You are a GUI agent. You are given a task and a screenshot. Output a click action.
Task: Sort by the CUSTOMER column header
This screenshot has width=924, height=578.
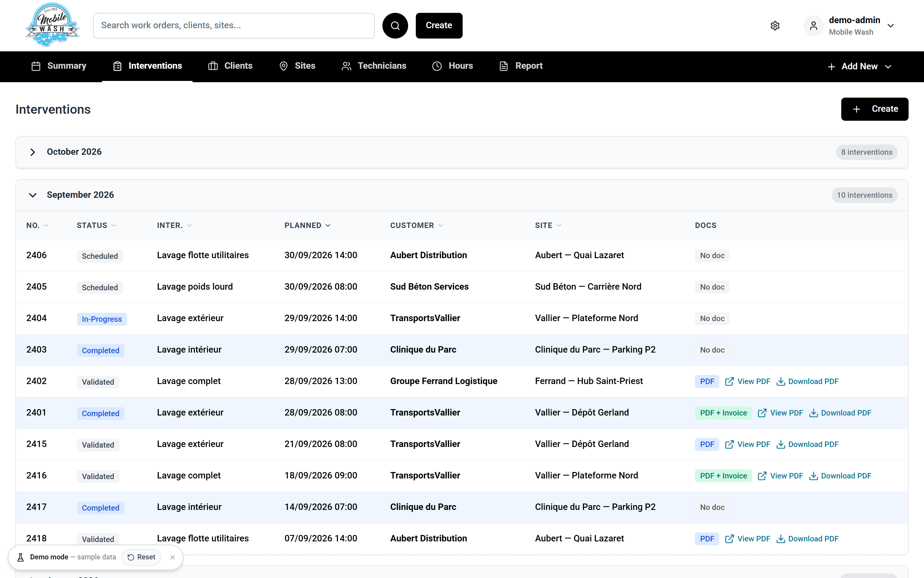pyautogui.click(x=416, y=225)
